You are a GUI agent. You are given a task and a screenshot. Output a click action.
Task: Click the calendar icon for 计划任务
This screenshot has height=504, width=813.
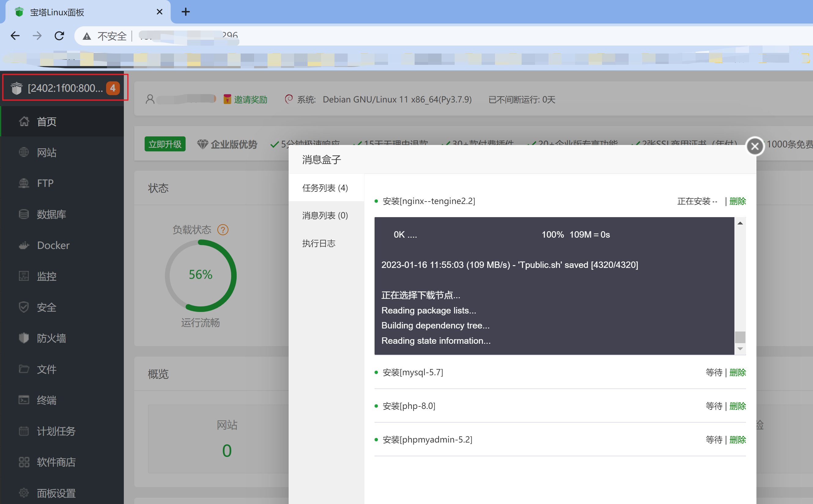(24, 431)
